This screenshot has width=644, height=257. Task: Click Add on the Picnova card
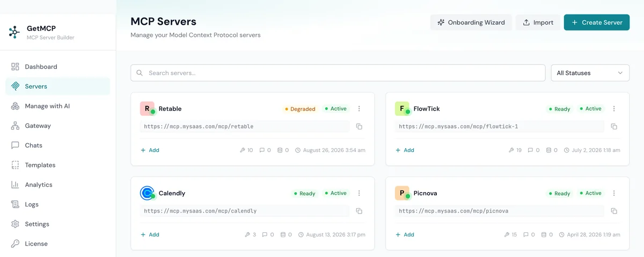pos(405,234)
